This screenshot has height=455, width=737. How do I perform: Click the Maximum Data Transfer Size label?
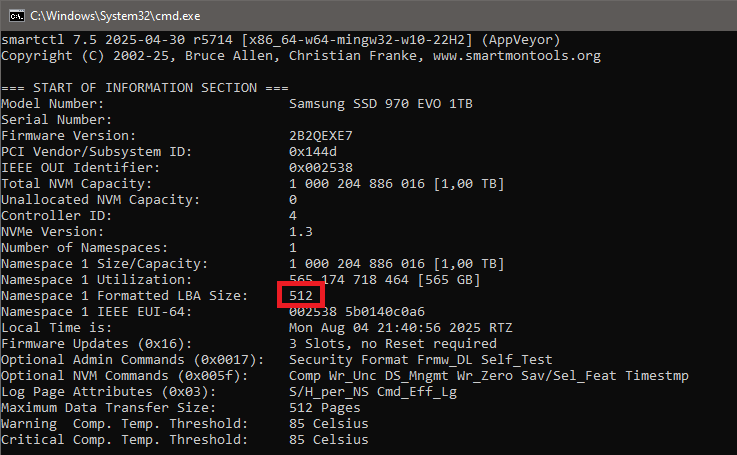tap(108, 408)
